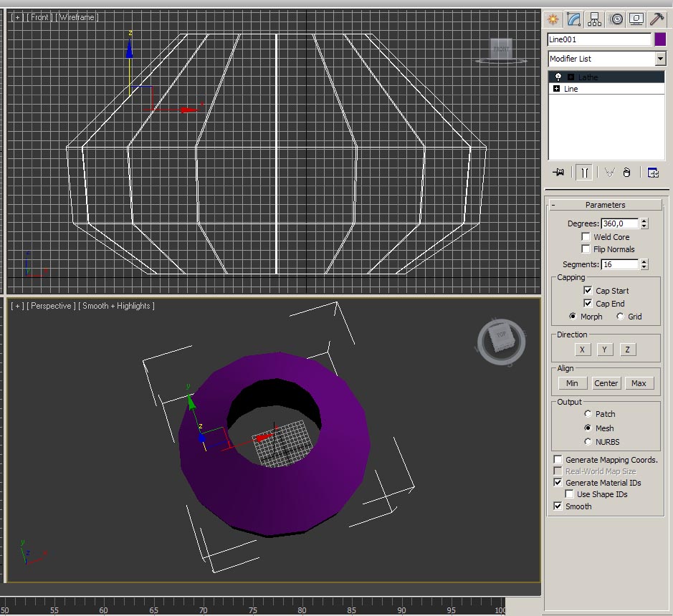
Task: Click the purple object color swatch
Action: point(660,39)
